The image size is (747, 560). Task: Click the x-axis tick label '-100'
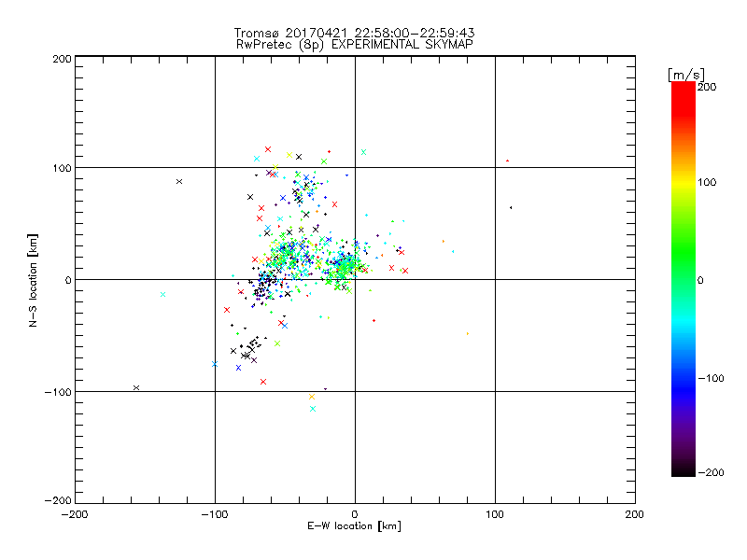tap(215, 515)
